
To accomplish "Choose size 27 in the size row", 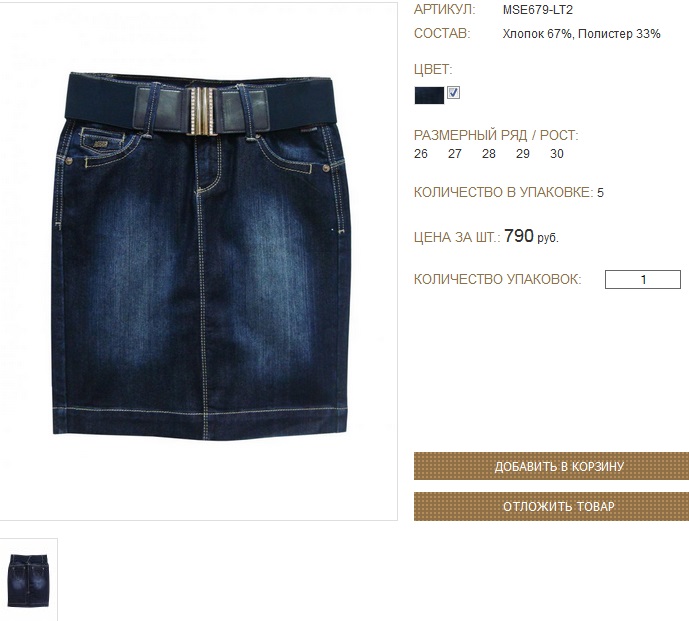I will pyautogui.click(x=454, y=154).
